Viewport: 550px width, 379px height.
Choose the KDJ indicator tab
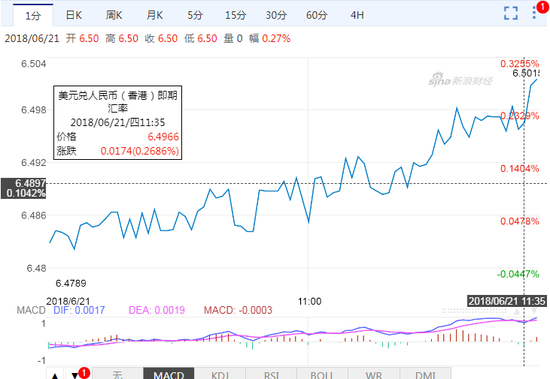[x=220, y=374]
